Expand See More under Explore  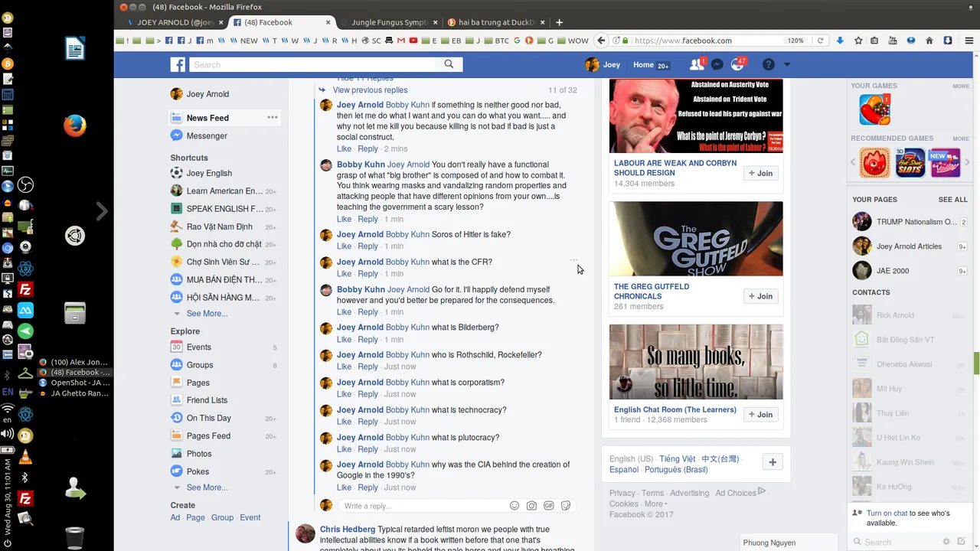pyautogui.click(x=207, y=487)
